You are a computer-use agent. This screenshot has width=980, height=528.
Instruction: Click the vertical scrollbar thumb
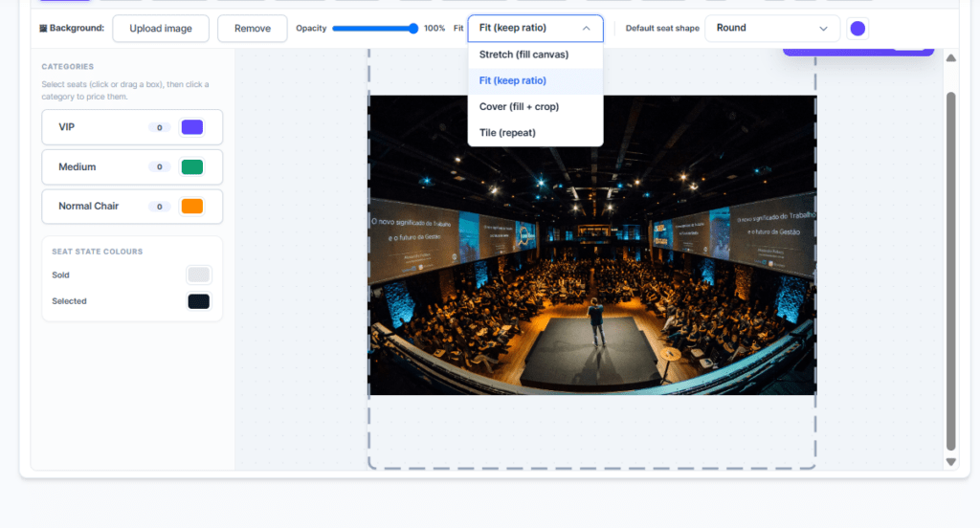(x=950, y=271)
